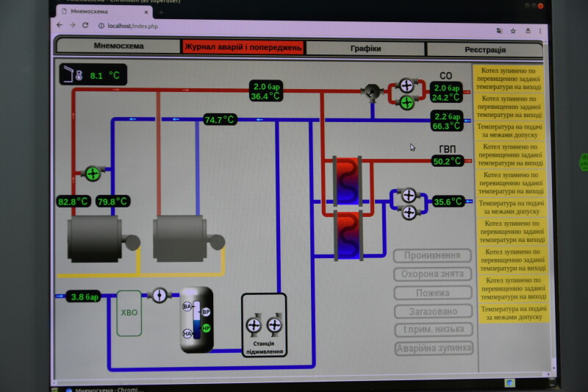588x392 pixels.
Task: Click the ВР level indicator on tank
Action: 206,312
